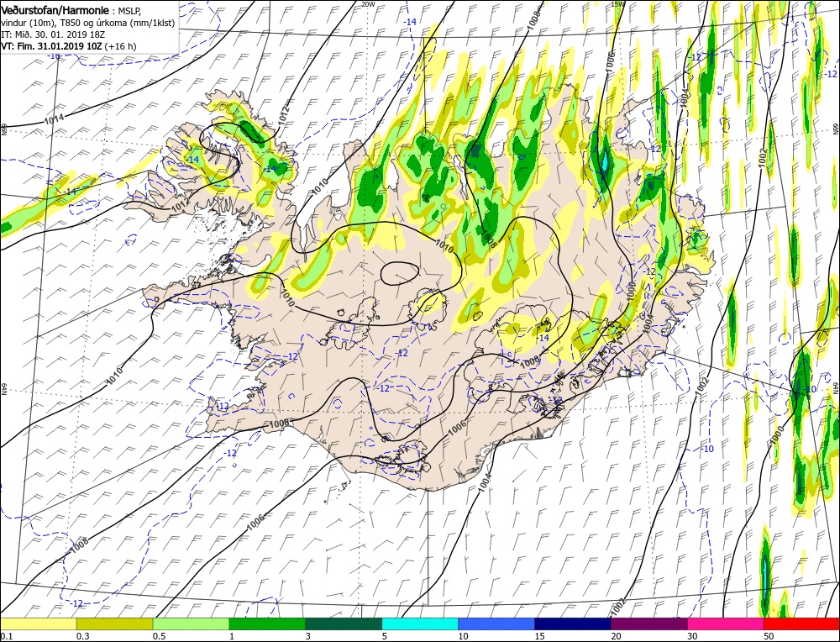Click the 'VT: Fim. 31.01.2019 10Z' valid time

tap(51, 46)
